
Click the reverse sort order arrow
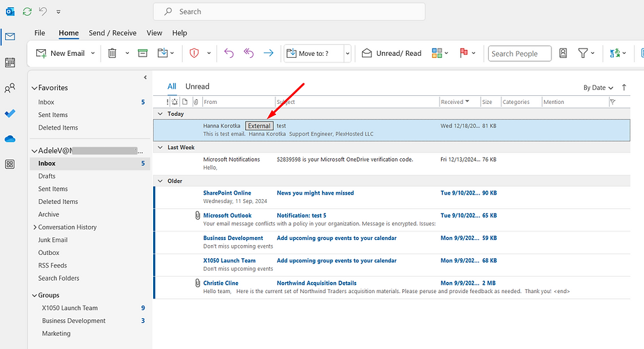(624, 87)
